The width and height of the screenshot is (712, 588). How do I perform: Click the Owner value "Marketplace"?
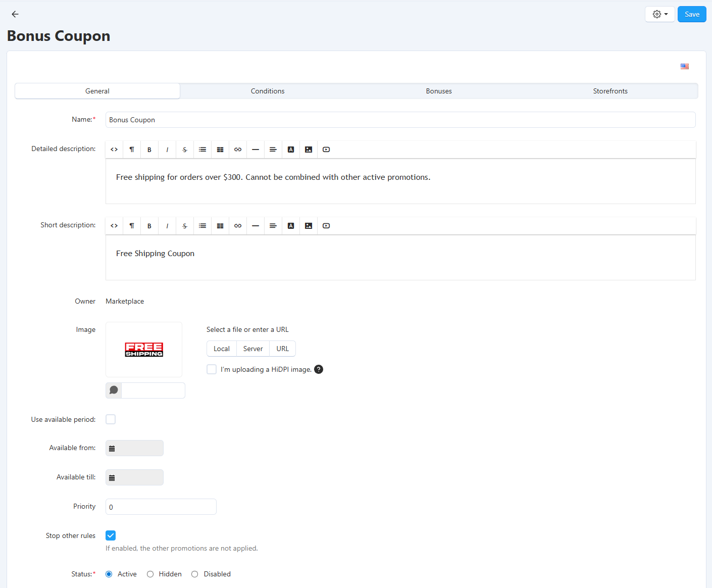pyautogui.click(x=125, y=301)
